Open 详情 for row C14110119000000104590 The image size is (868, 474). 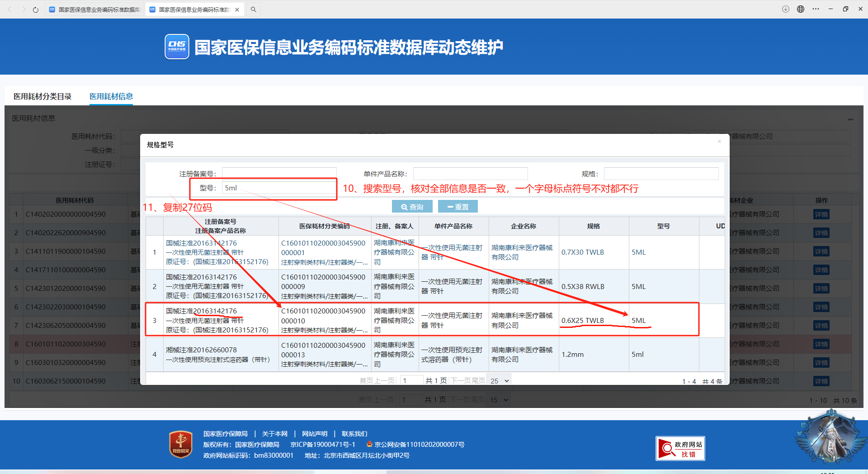tap(821, 251)
